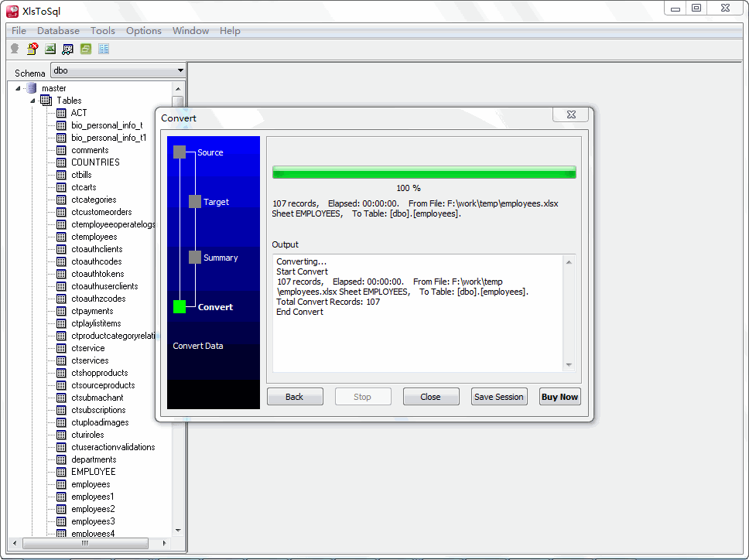Select the ctuseractionvalidations table
The height and width of the screenshot is (560, 749).
(113, 447)
